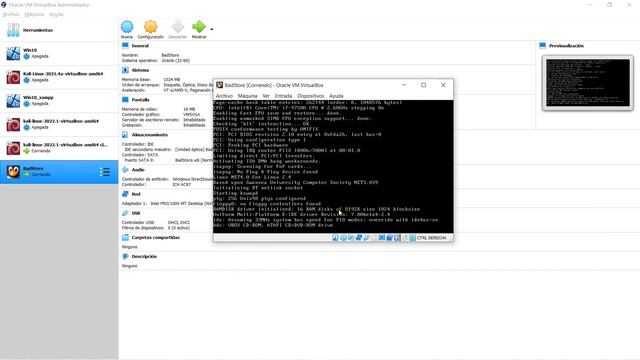Click the Red section heading link
The width and height of the screenshot is (640, 360).
pyautogui.click(x=136, y=194)
